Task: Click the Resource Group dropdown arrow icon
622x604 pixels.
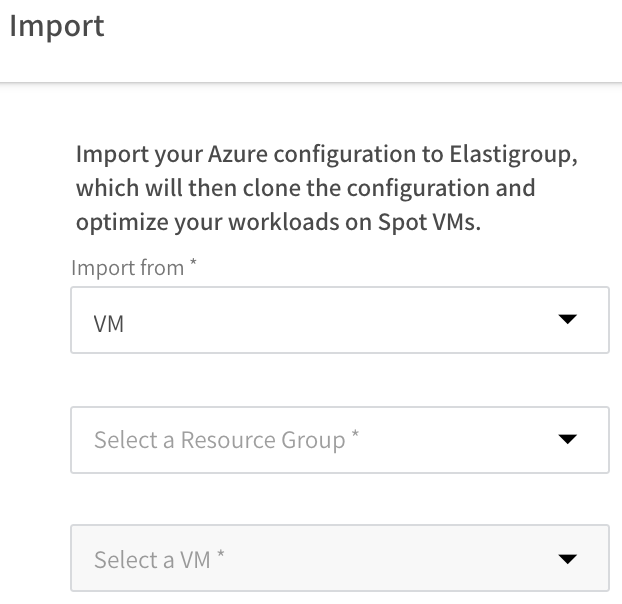Action: click(567, 440)
